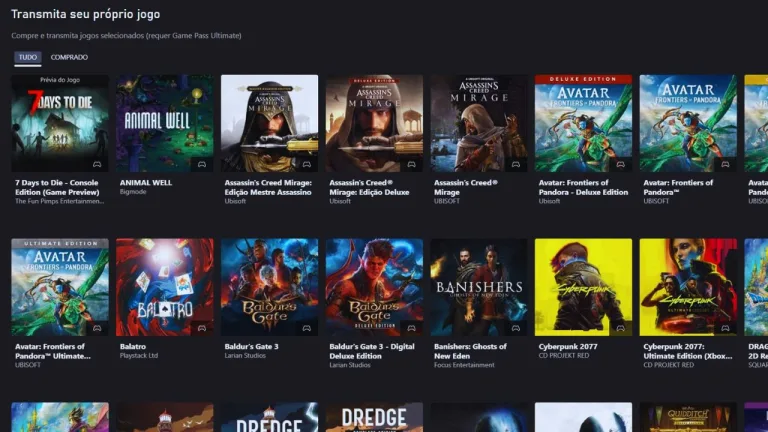Open standard Assassin's Creed Mirage cover art
This screenshot has height=432, width=768.
tap(479, 123)
